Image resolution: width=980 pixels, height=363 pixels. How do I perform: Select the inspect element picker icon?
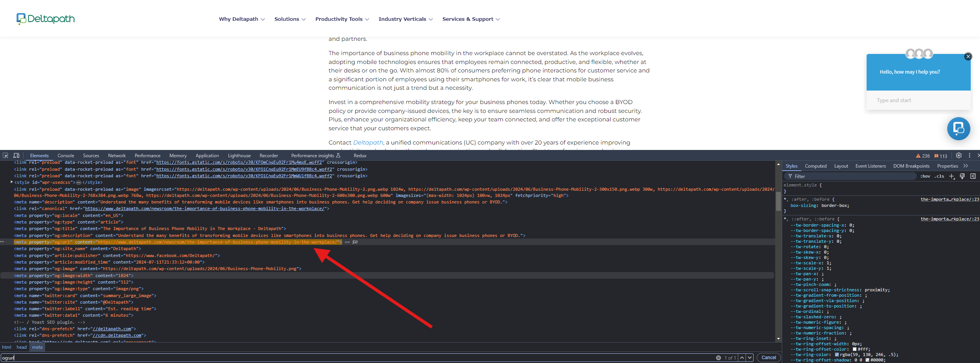click(x=5, y=155)
